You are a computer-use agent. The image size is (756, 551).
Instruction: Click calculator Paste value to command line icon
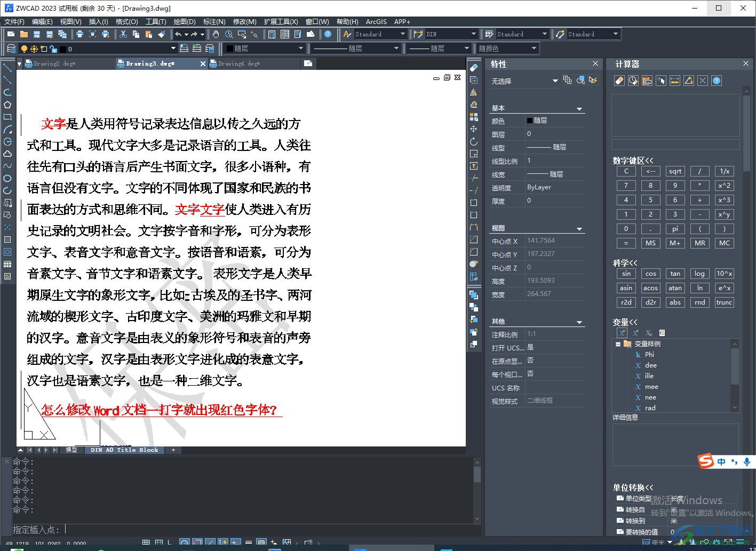647,81
